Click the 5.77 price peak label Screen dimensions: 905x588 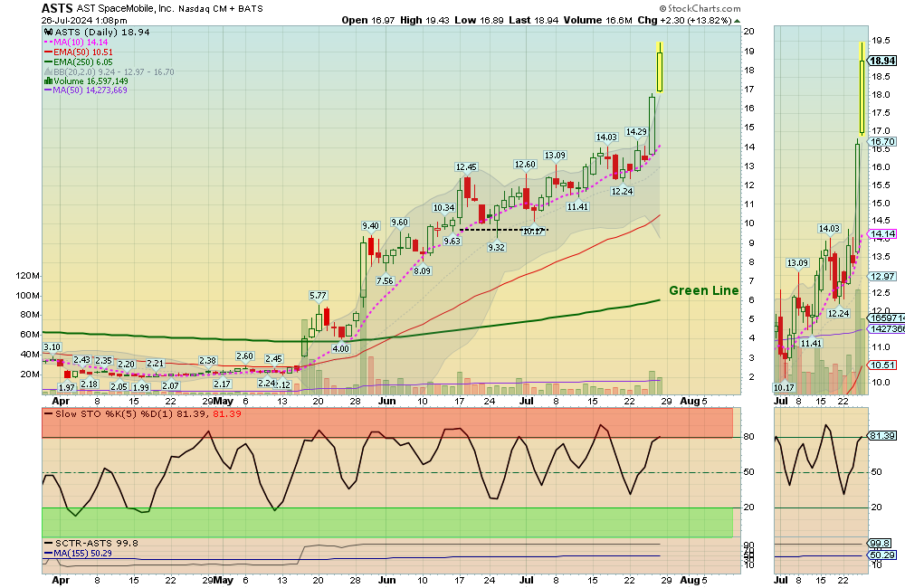(x=318, y=296)
